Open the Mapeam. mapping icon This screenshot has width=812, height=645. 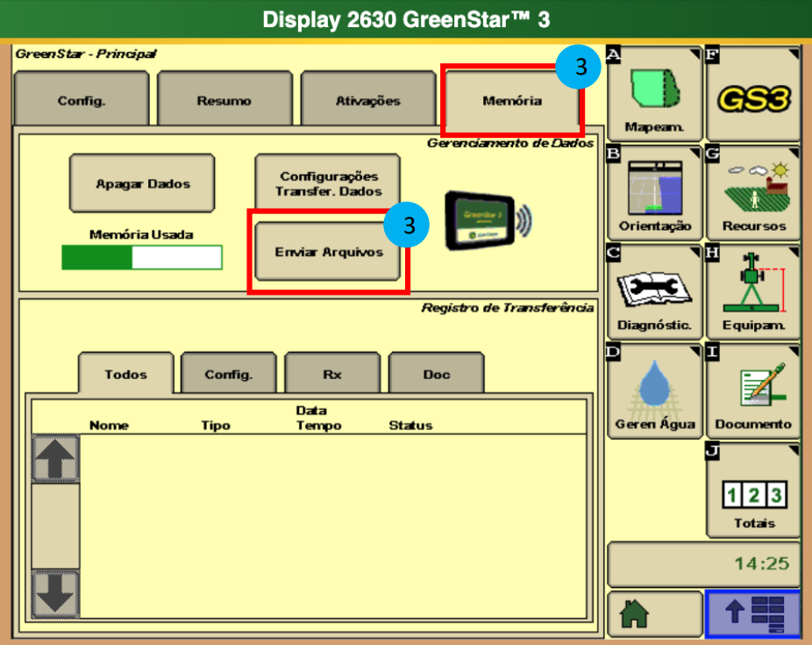[x=654, y=93]
